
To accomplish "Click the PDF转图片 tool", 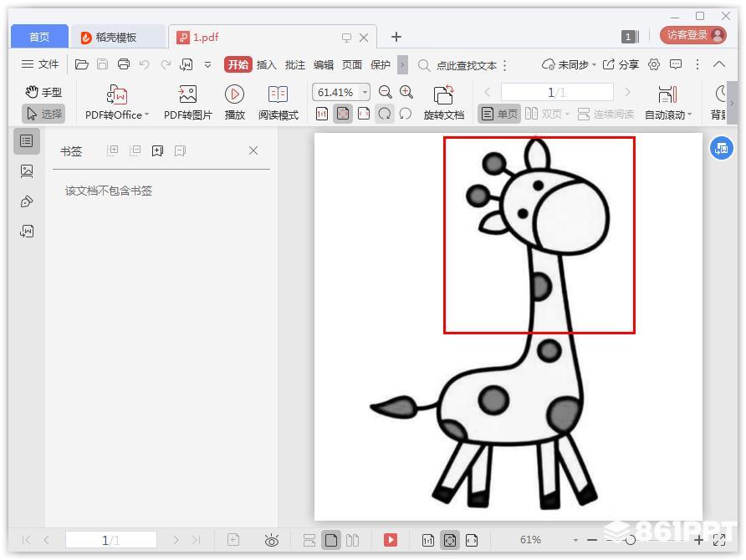I will click(187, 102).
